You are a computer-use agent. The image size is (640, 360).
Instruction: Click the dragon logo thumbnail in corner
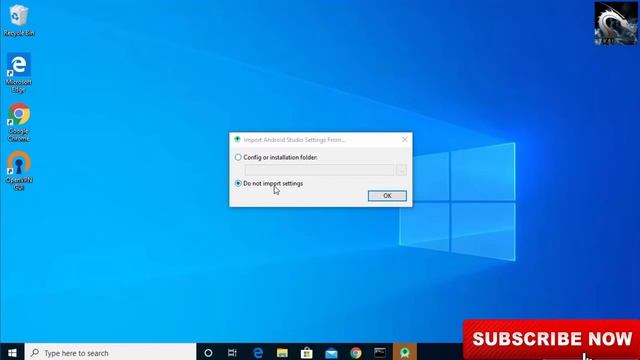[x=616, y=23]
